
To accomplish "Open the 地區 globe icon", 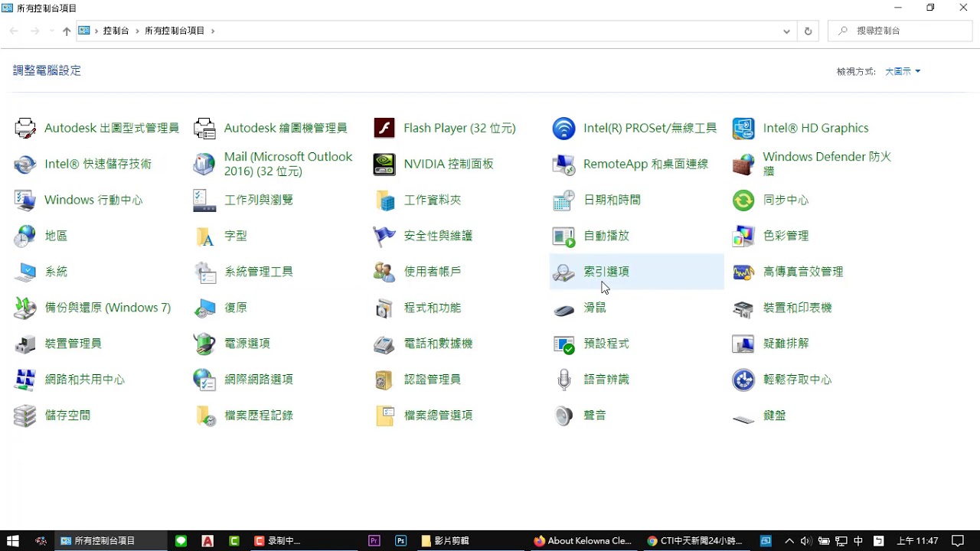I will [25, 236].
